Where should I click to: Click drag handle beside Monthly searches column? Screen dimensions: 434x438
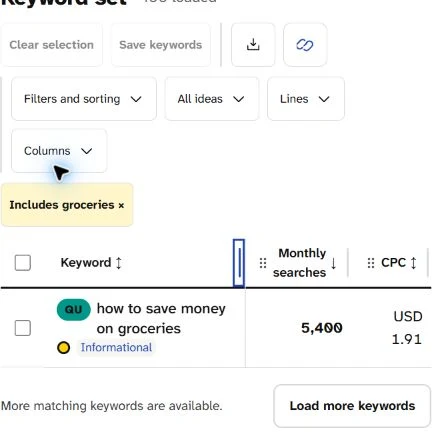(263, 263)
